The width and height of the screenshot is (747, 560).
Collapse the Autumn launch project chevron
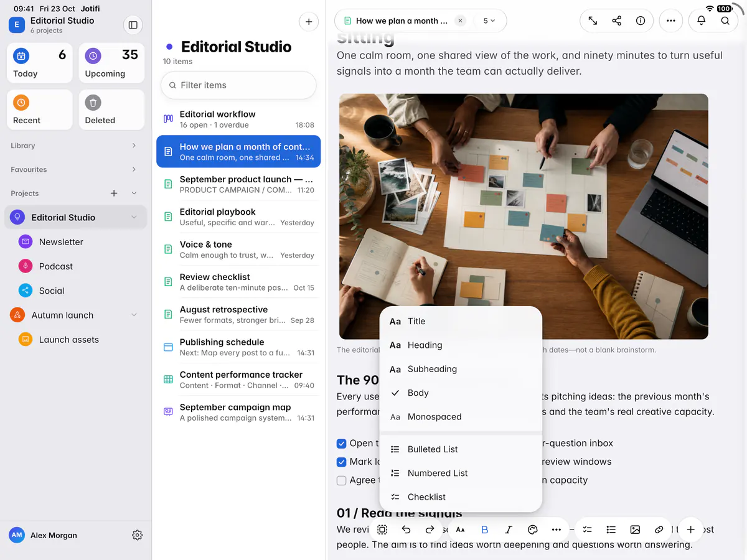[134, 315]
